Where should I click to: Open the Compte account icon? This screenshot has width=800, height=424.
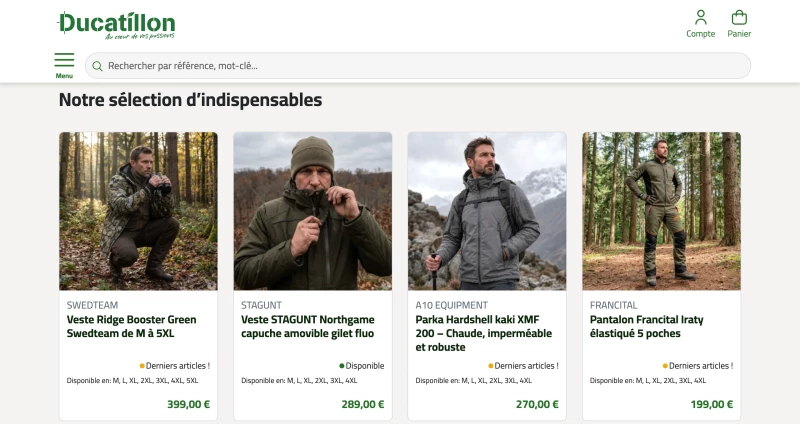[701, 24]
